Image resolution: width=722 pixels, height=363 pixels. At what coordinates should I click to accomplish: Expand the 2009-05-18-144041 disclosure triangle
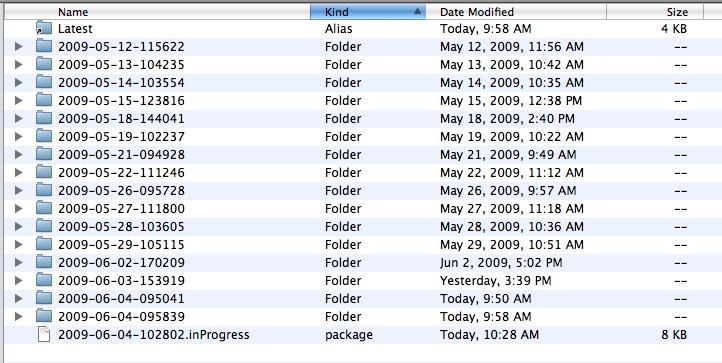tap(18, 118)
